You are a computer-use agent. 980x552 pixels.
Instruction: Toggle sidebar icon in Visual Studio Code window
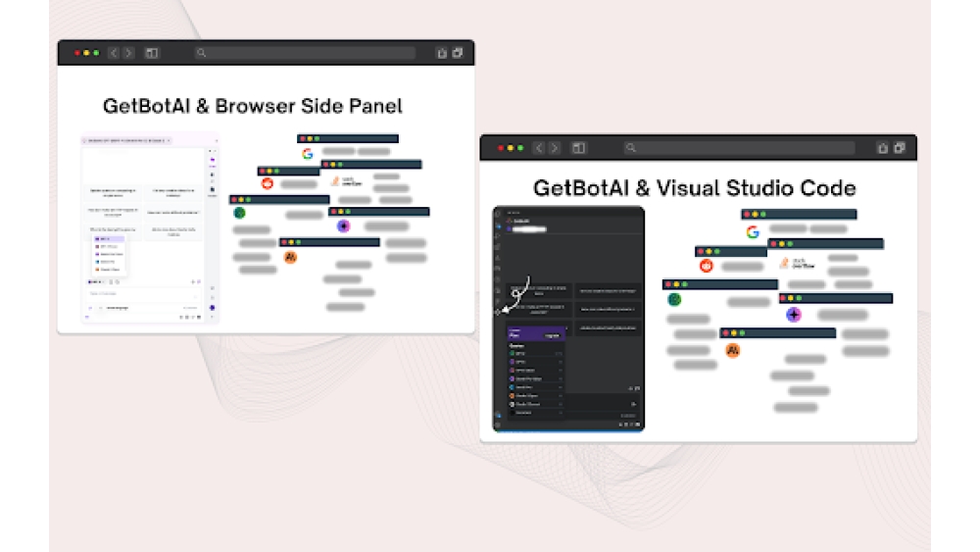[579, 148]
